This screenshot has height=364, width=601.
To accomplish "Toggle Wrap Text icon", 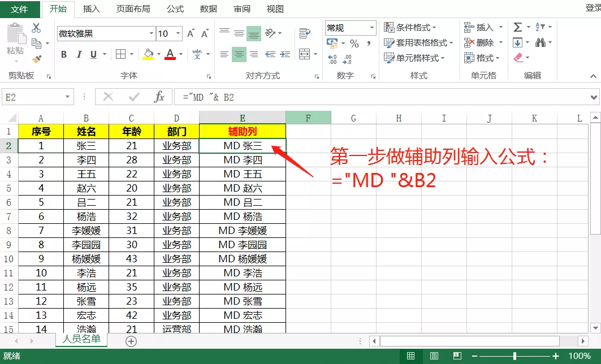I will tap(305, 33).
